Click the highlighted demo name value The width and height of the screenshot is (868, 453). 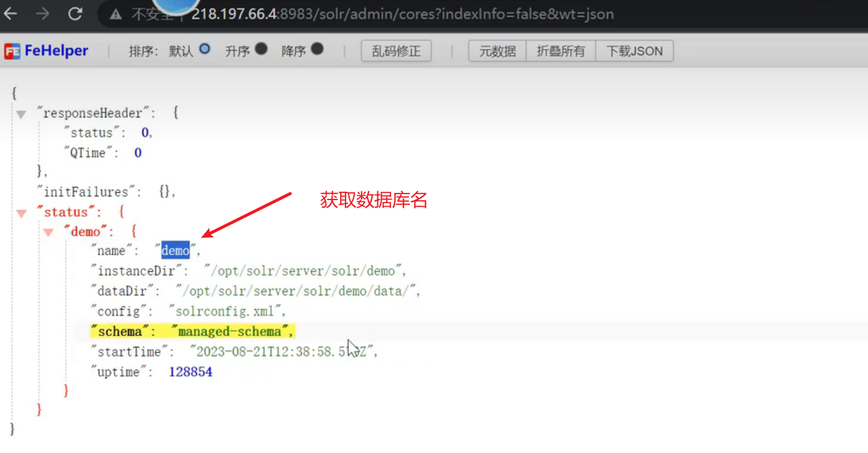tap(175, 251)
